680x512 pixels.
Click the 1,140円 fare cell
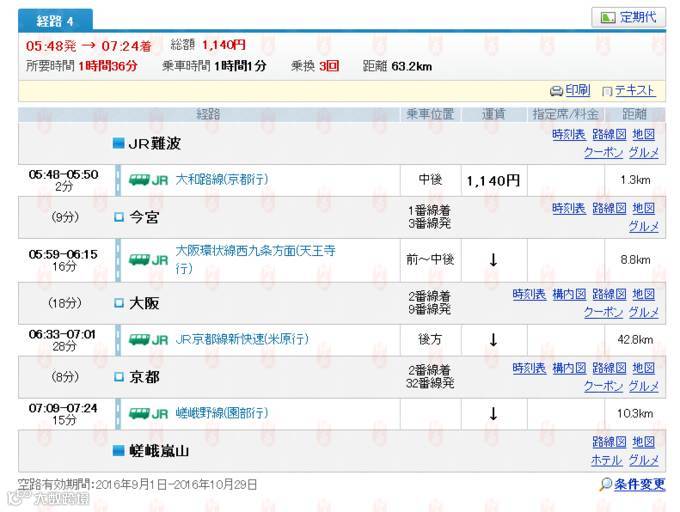(494, 180)
